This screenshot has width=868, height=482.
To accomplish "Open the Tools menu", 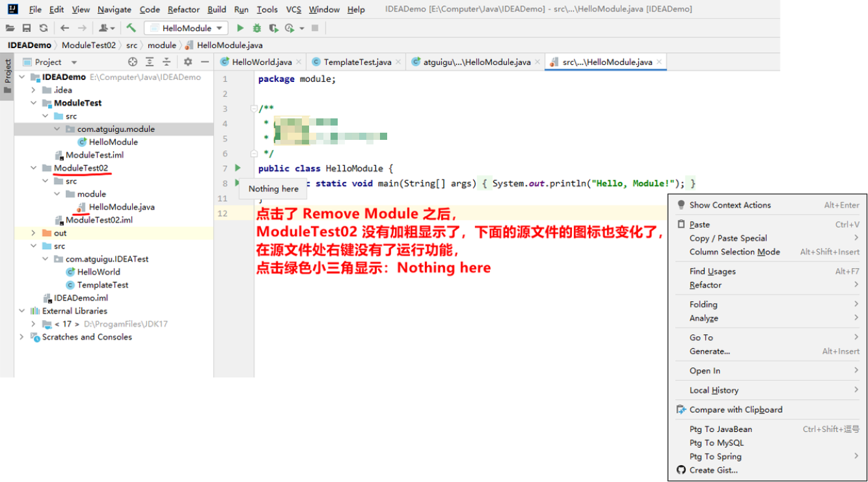I will 267,10.
